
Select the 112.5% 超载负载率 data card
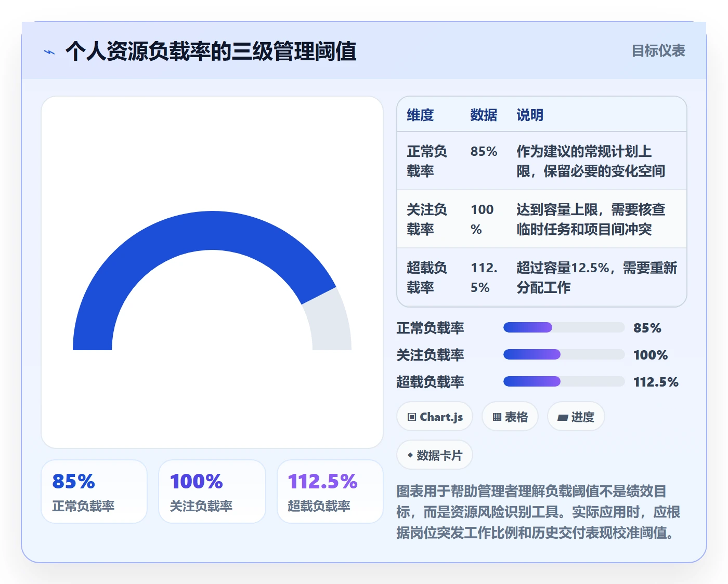tap(330, 492)
